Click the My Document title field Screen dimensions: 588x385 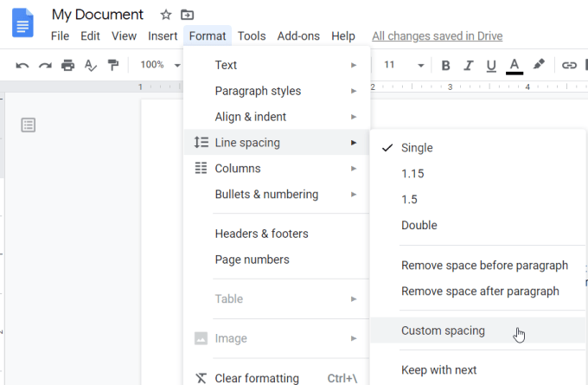coord(98,15)
